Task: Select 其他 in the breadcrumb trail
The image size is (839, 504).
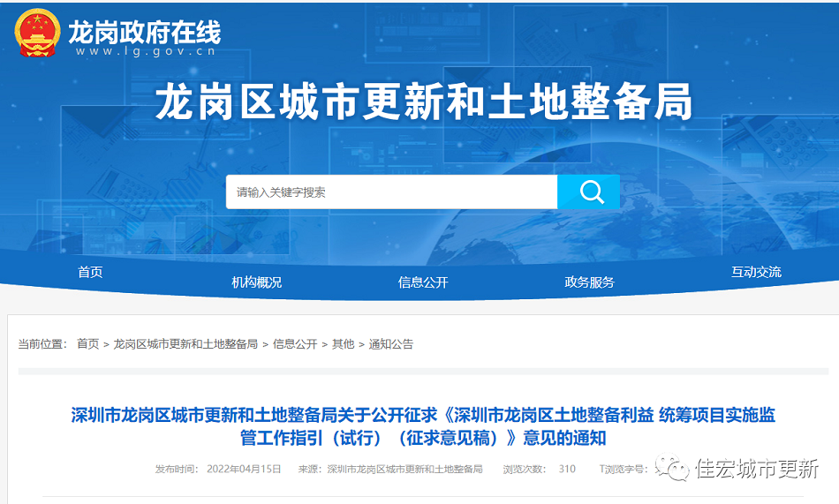Action: (x=343, y=343)
